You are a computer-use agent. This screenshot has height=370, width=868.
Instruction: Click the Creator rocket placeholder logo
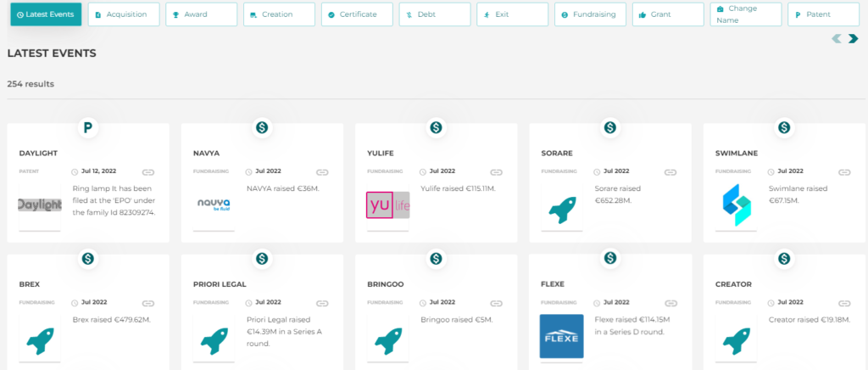click(737, 341)
